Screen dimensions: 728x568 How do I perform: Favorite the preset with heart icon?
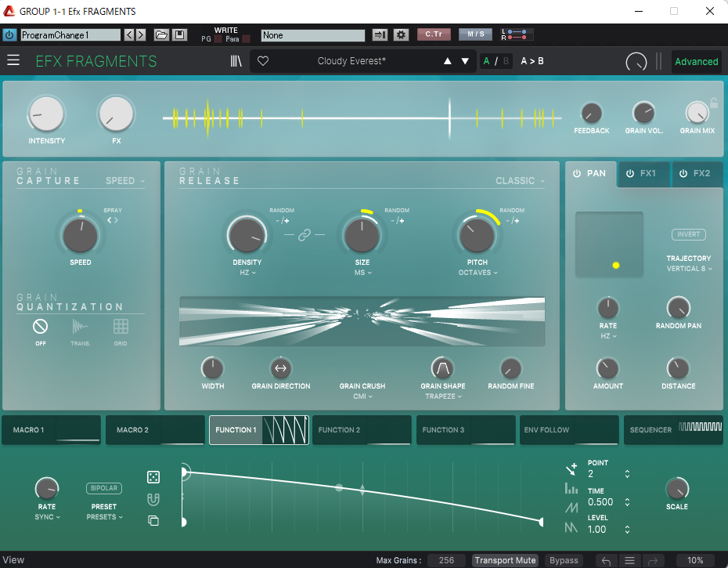[263, 61]
